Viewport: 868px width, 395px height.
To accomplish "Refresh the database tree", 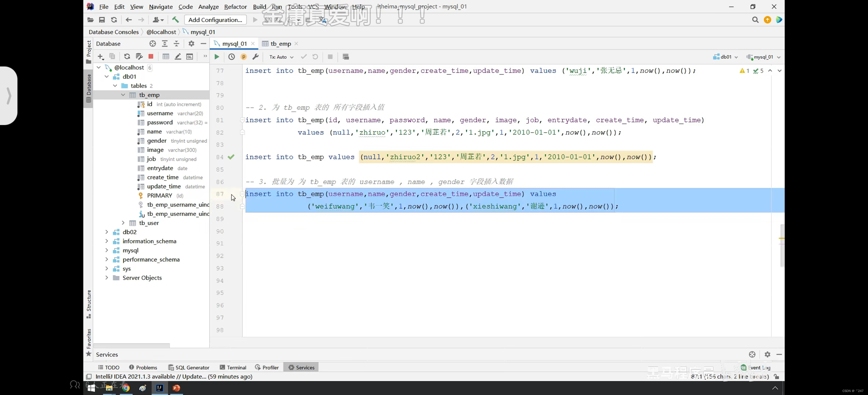I will point(127,56).
